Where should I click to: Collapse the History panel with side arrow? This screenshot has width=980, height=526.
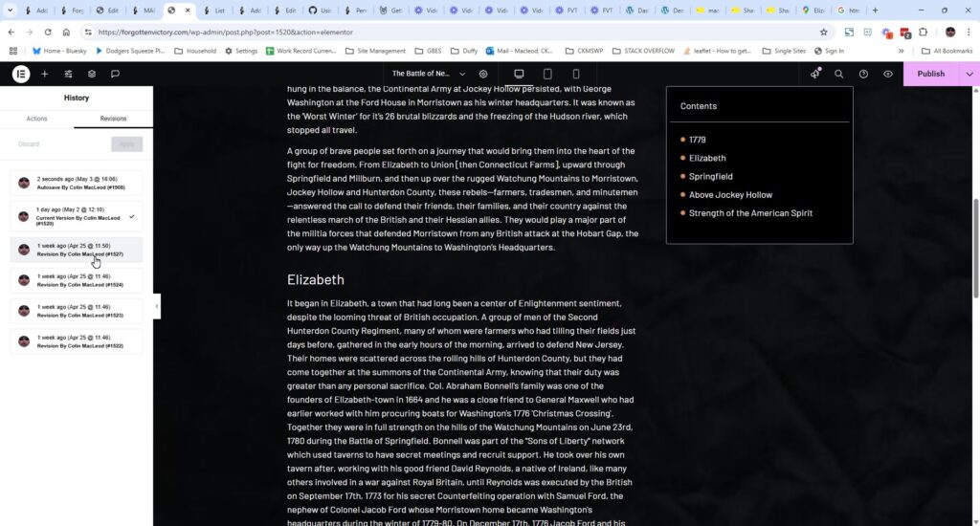156,306
